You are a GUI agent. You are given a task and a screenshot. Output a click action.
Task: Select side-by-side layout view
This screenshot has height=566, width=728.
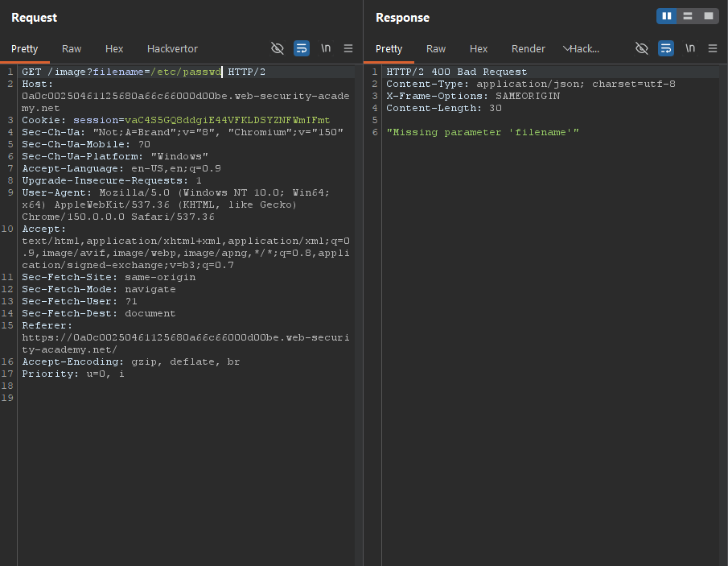click(x=667, y=16)
